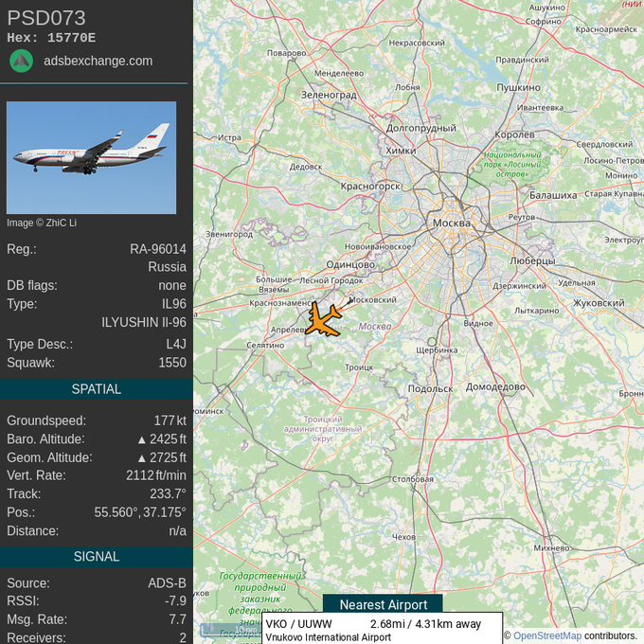Viewport: 644px width, 644px height.
Task: Click the Подольск label on the map
Action: click(x=430, y=389)
